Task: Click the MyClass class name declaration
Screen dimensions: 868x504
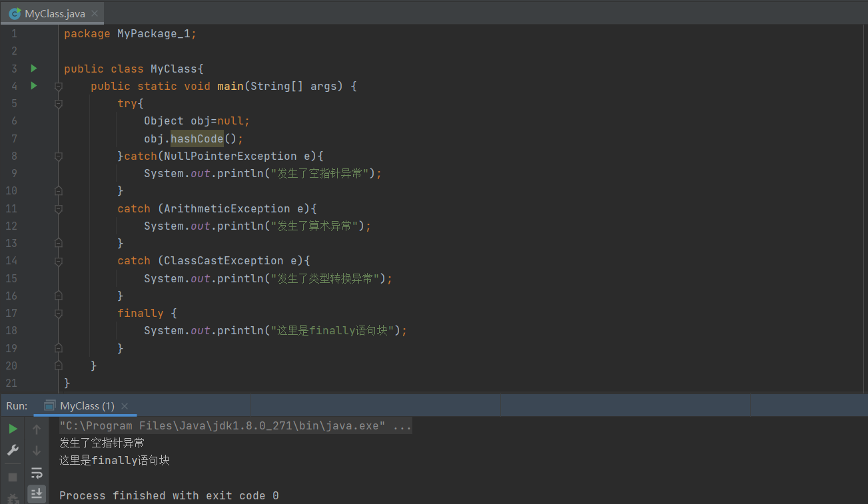Action: coord(174,69)
